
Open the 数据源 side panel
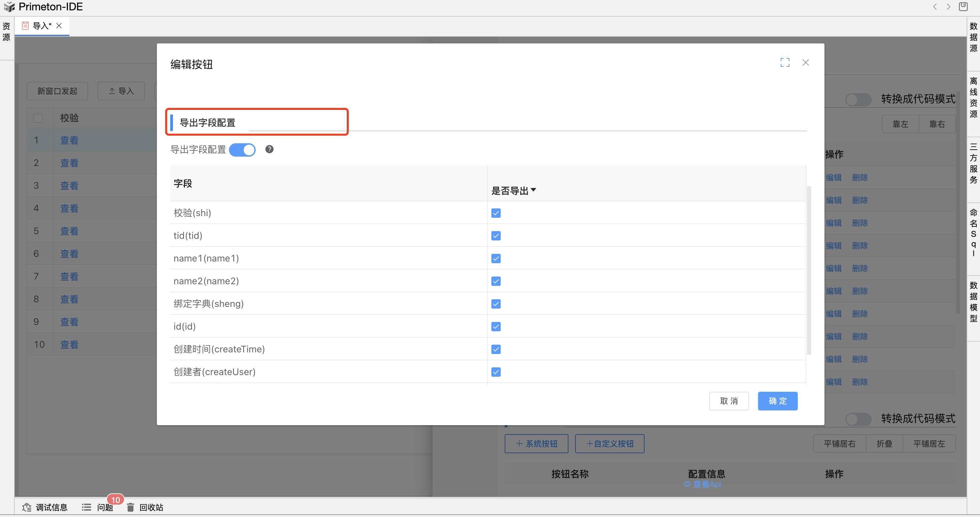[973, 37]
